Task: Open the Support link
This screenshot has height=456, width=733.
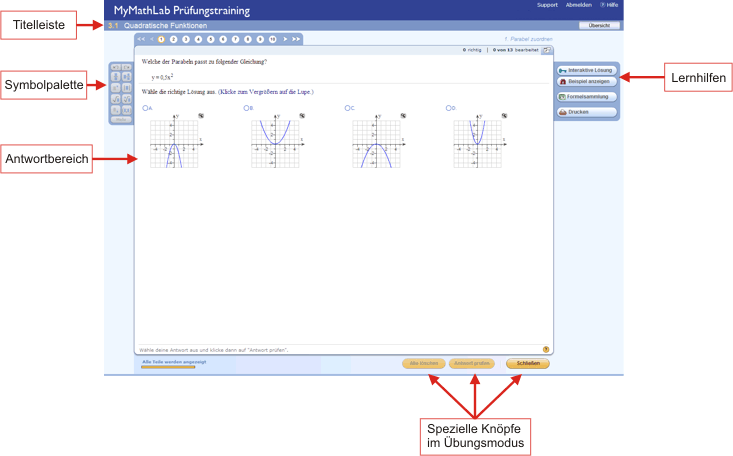Action: click(547, 5)
